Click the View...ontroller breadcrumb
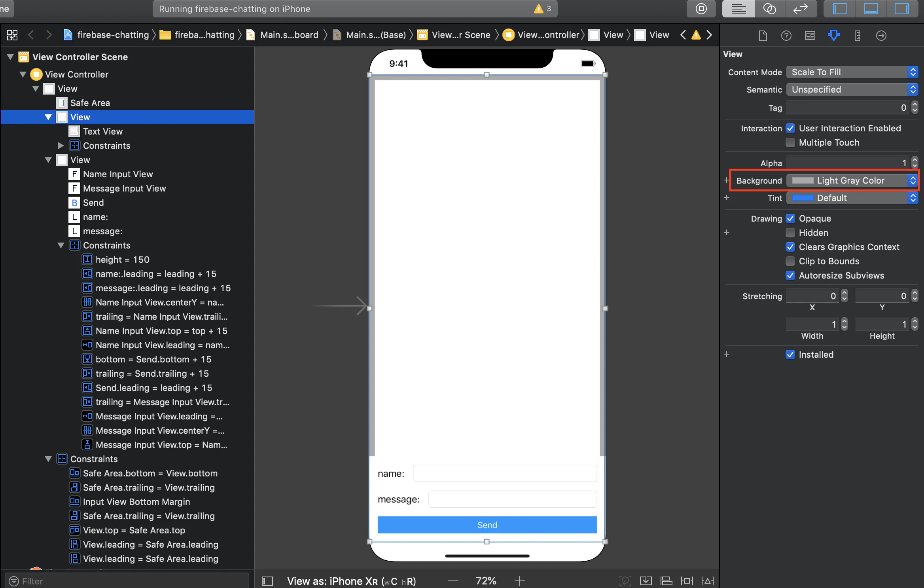The width and height of the screenshot is (924, 588). pos(541,35)
